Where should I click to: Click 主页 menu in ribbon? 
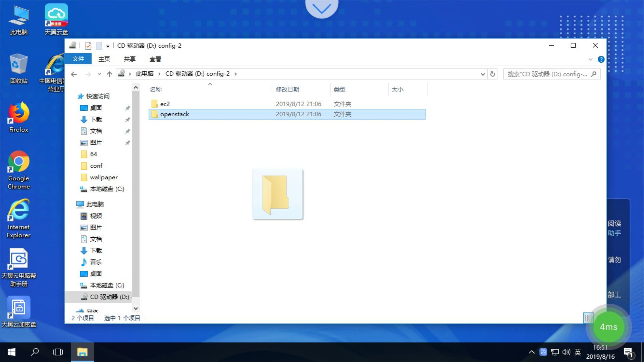105,59
